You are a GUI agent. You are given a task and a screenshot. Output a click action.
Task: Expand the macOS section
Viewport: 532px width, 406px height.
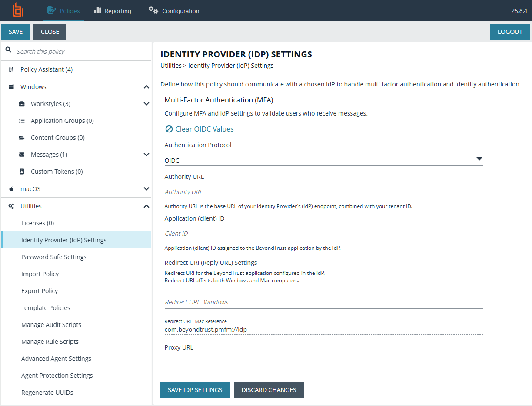pos(146,188)
